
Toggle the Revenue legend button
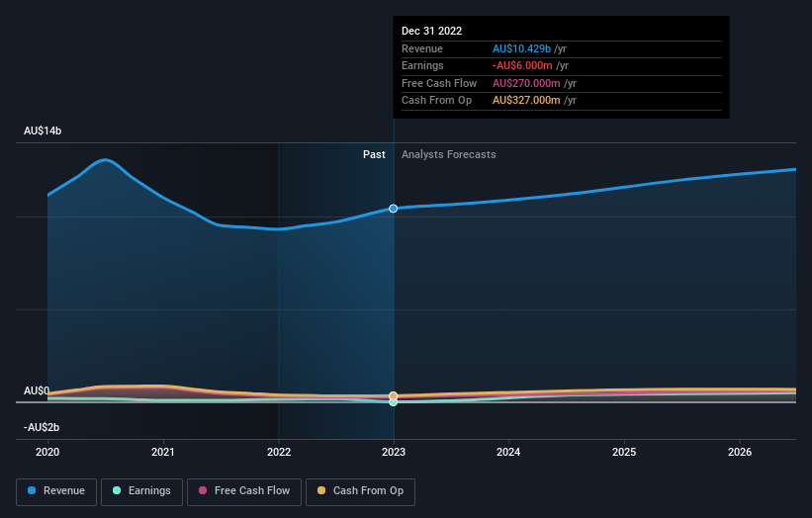point(56,491)
